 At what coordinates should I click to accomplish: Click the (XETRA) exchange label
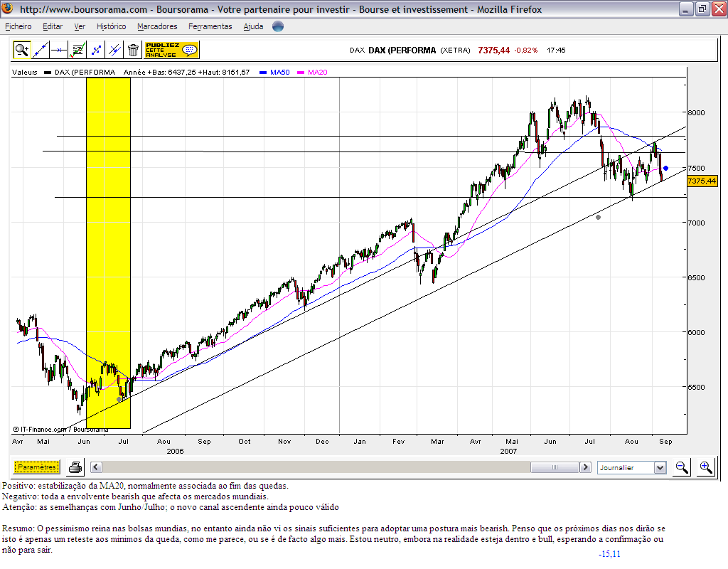point(455,50)
